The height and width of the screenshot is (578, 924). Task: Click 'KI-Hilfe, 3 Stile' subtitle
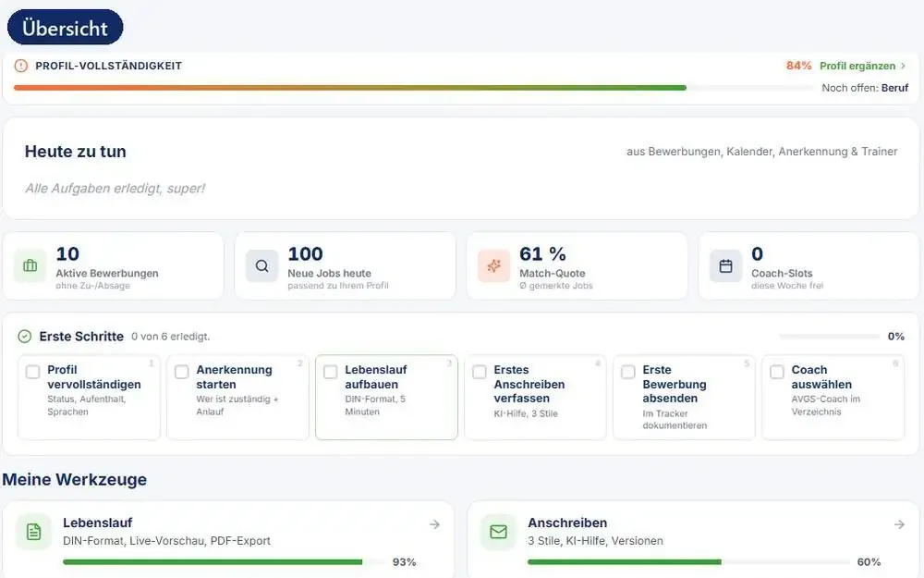526,413
